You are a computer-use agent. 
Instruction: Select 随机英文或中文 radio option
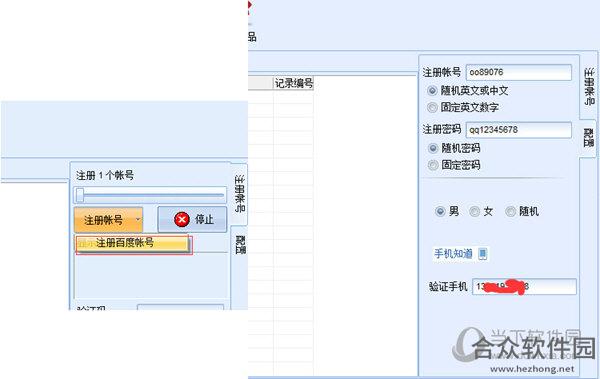[x=432, y=91]
